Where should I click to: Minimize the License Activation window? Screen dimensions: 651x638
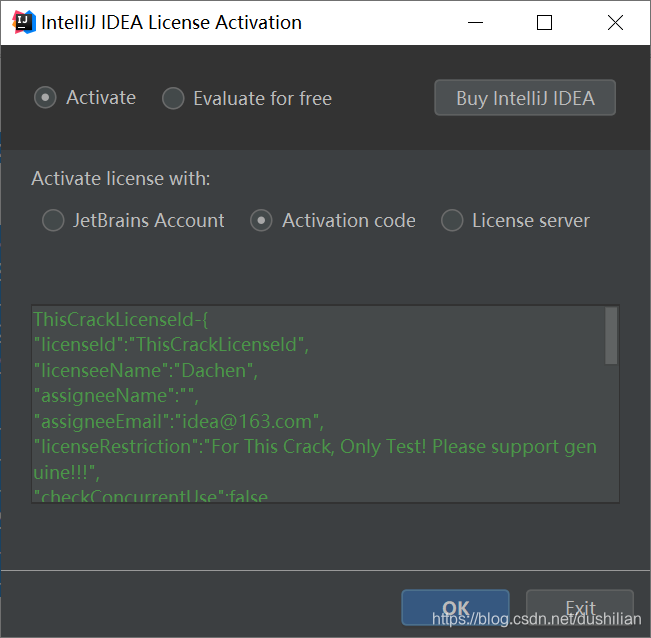(475, 22)
